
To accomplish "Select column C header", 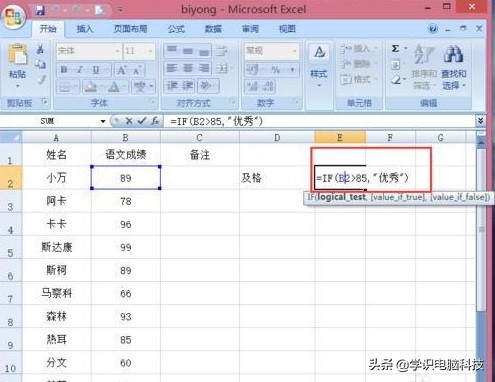I will click(199, 137).
